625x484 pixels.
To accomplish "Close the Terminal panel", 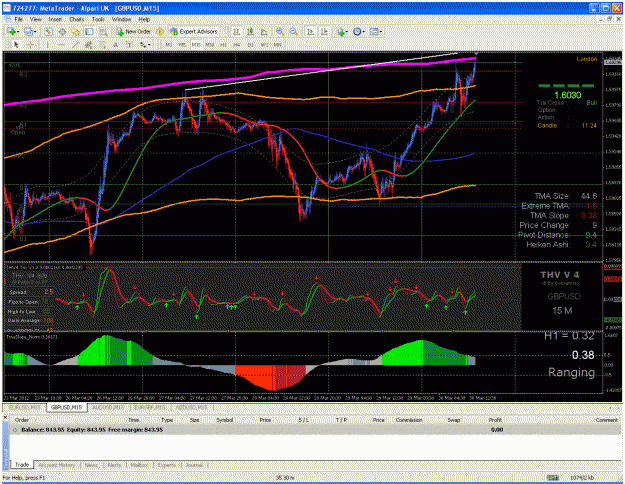I will coord(5,417).
